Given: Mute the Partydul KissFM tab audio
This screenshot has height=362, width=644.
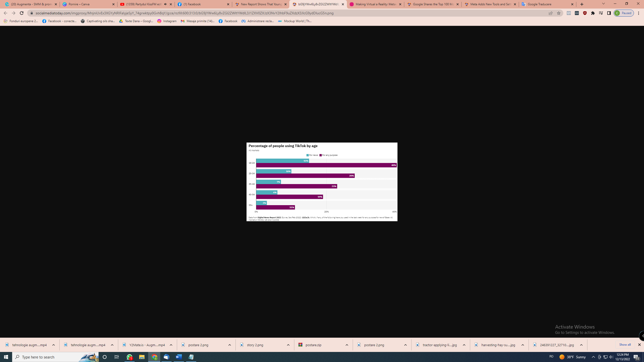Looking at the screenshot, I should [x=165, y=4].
